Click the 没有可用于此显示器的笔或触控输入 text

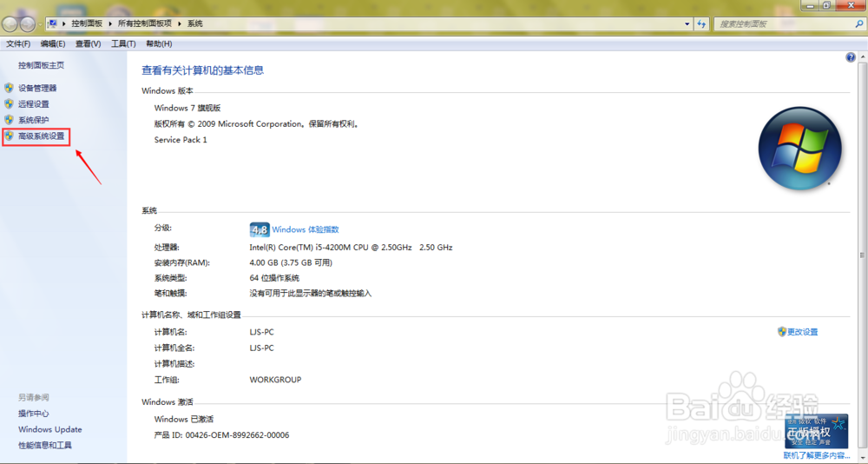pyautogui.click(x=311, y=293)
